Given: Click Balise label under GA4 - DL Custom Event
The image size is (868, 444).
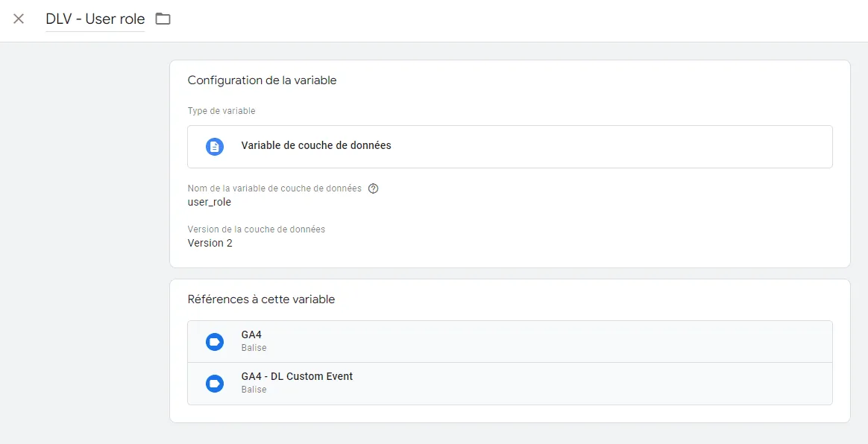Looking at the screenshot, I should [254, 390].
